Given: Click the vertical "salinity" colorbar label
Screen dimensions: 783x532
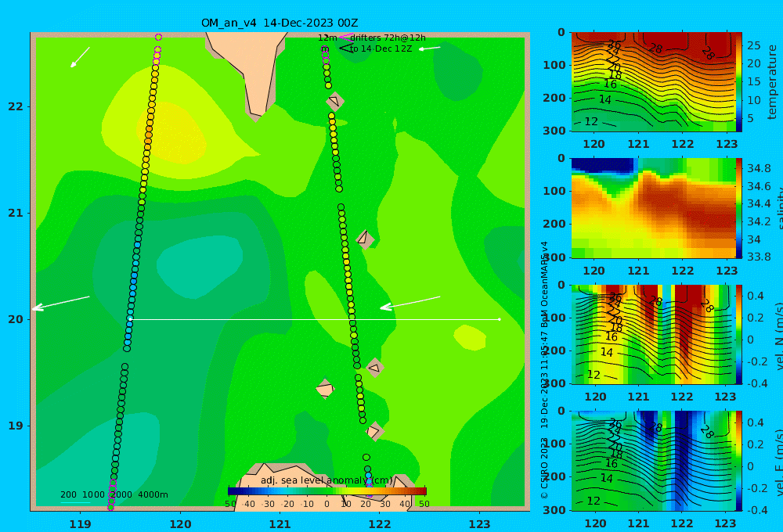Looking at the screenshot, I should [x=779, y=208].
